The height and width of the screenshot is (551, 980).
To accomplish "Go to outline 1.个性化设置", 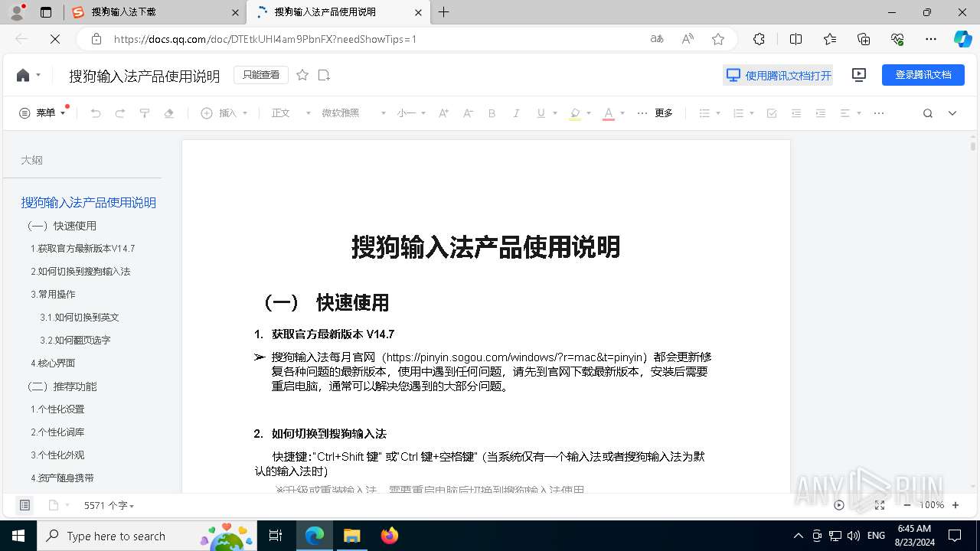I will click(x=57, y=409).
